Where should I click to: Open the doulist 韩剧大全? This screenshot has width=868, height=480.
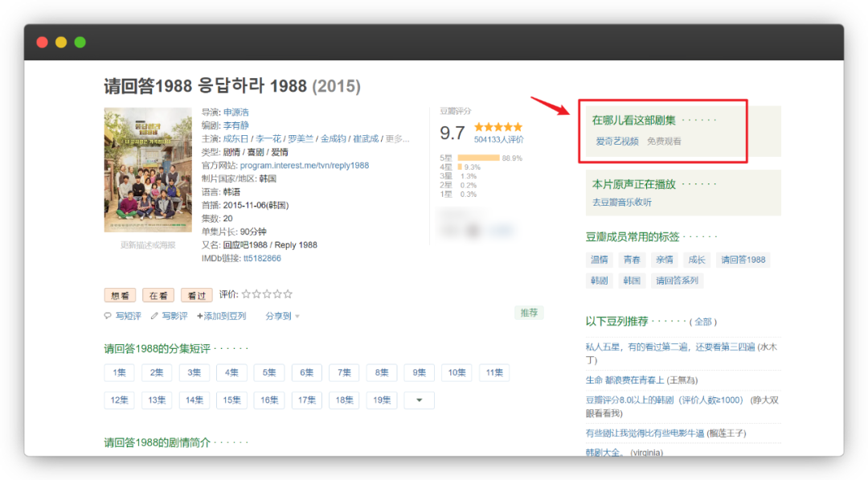click(x=604, y=453)
